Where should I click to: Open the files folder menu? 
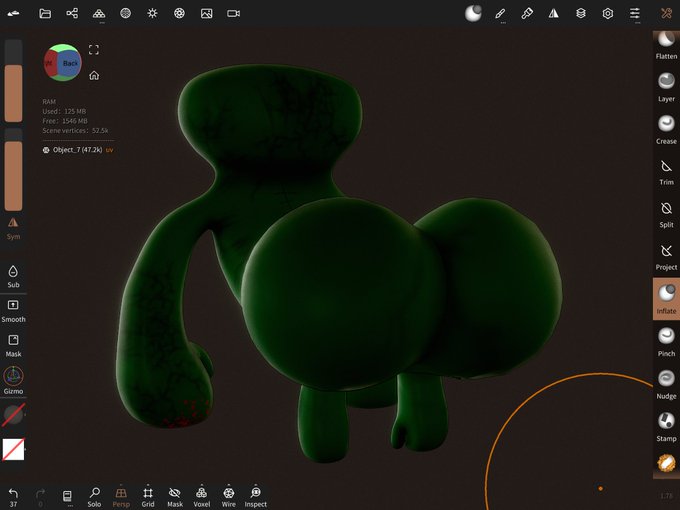(45, 13)
